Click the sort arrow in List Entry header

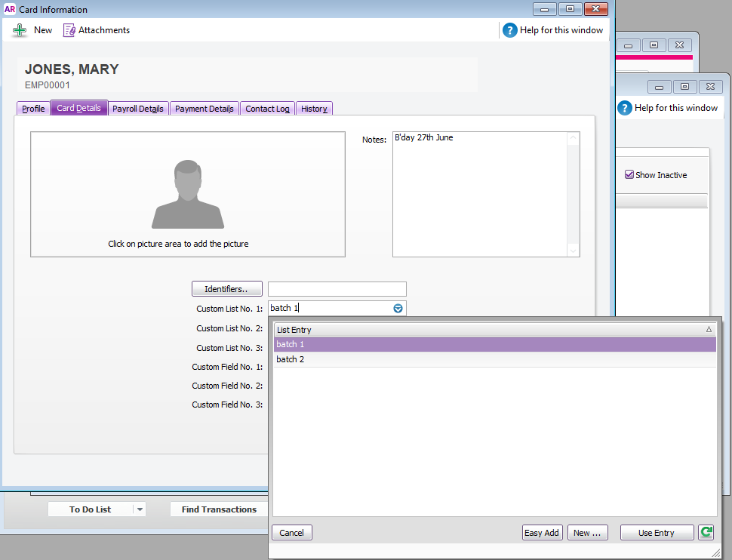click(x=708, y=330)
